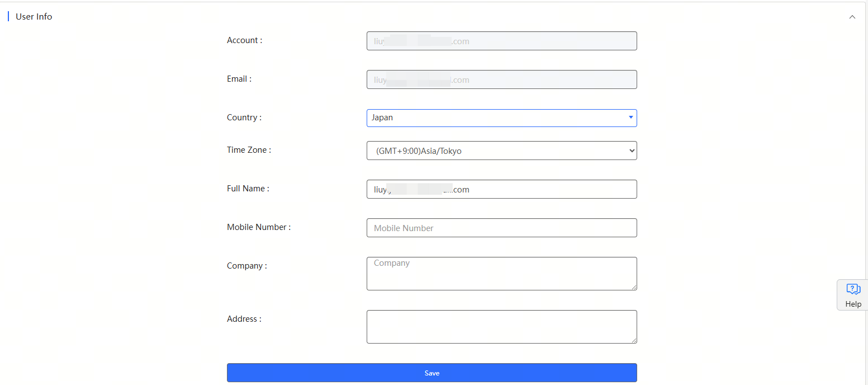The image size is (868, 385).
Task: Click the Company text area resize handle
Action: [634, 287]
